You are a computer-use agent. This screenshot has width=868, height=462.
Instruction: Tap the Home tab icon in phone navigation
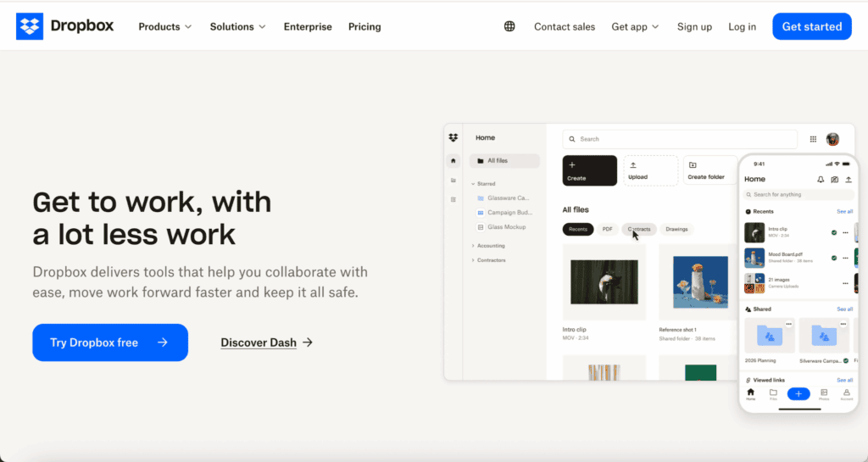point(751,394)
